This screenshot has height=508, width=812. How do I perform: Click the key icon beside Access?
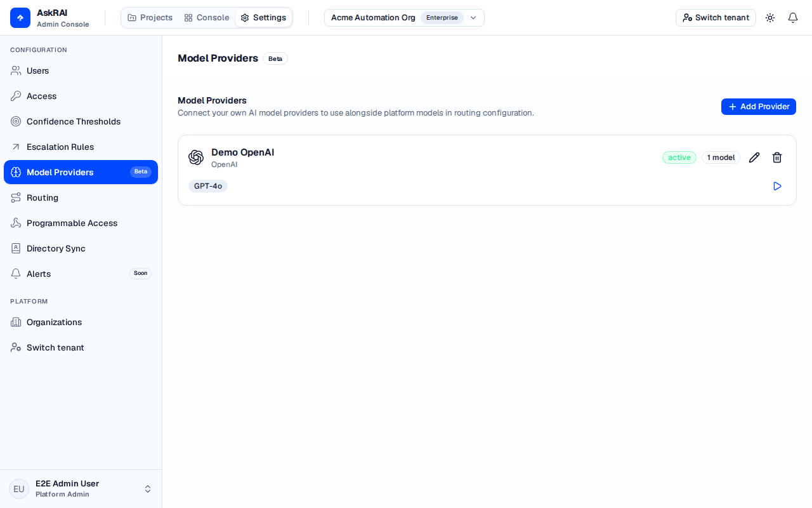pyautogui.click(x=16, y=96)
